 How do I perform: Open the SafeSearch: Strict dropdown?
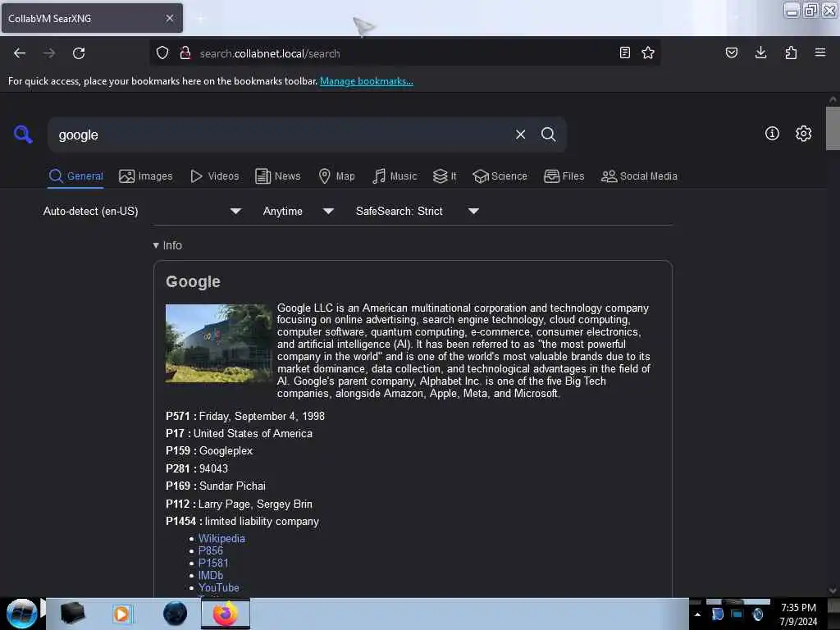[418, 211]
